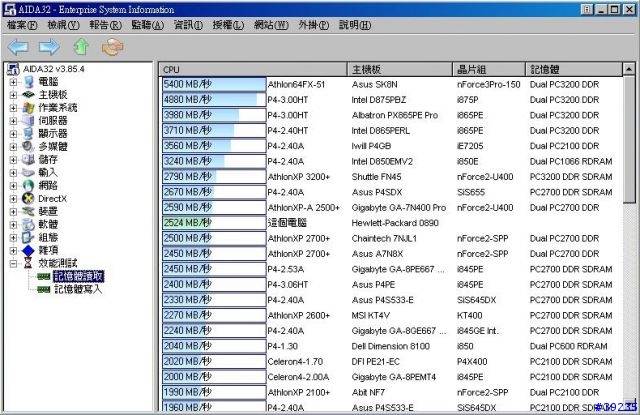The height and width of the screenshot is (415, 640).
Task: Click the Dual PC1066 RDRAM cell
Action: [x=571, y=162]
